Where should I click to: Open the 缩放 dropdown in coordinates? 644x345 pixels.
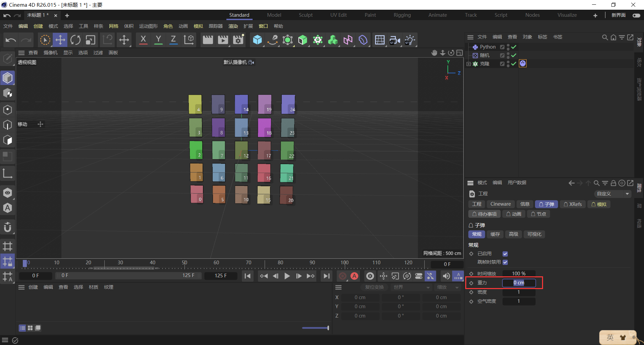[x=447, y=287]
